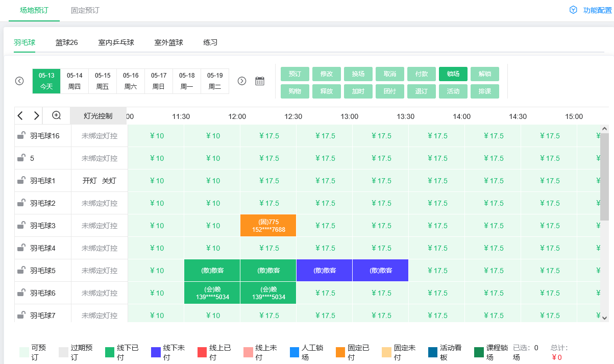Select green (会)濑 slot at 11:30 on 羽毛球6

tap(212, 293)
